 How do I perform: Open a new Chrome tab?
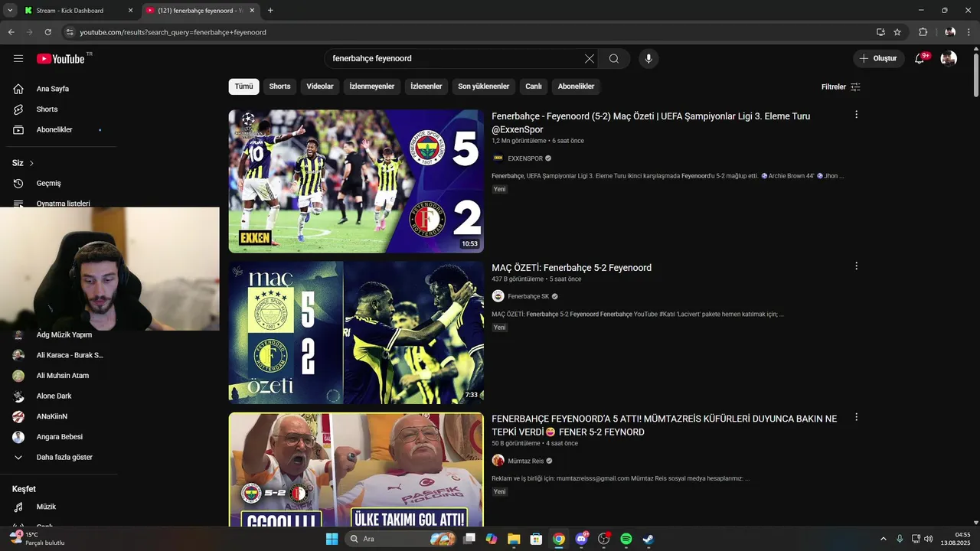click(x=270, y=11)
